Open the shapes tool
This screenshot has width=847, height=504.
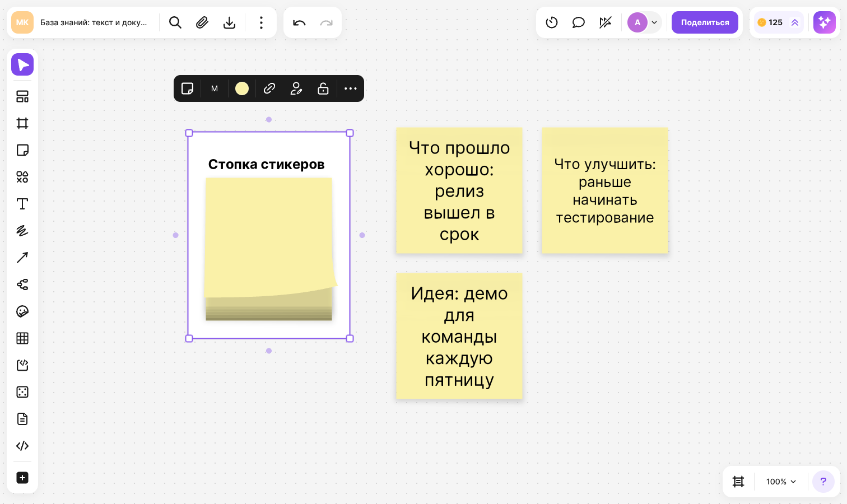[x=22, y=177]
